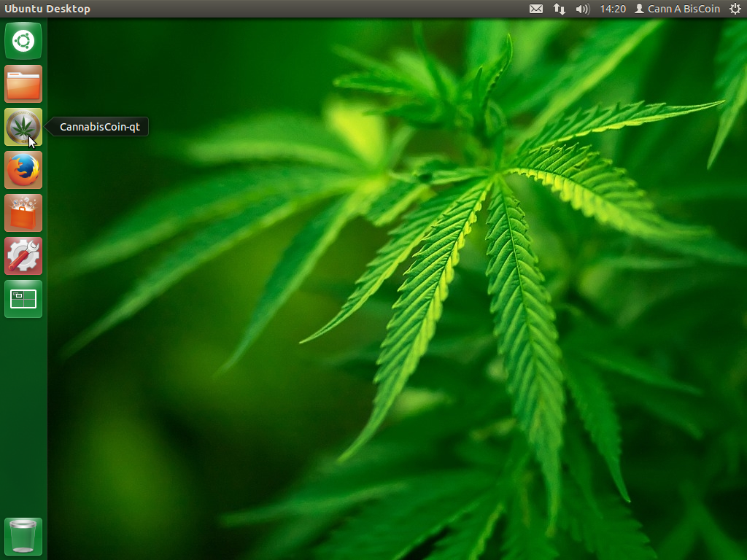This screenshot has height=560, width=747.
Task: Open System Settings gear and wrench
Action: tap(23, 256)
